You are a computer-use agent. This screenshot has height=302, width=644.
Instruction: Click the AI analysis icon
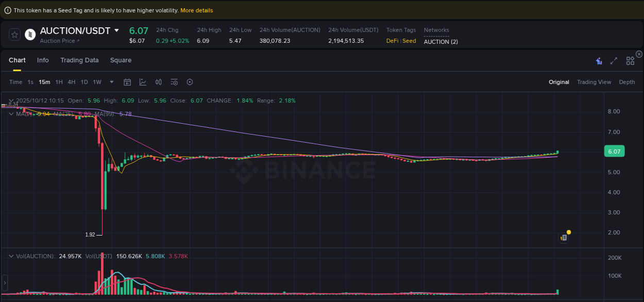click(x=599, y=60)
